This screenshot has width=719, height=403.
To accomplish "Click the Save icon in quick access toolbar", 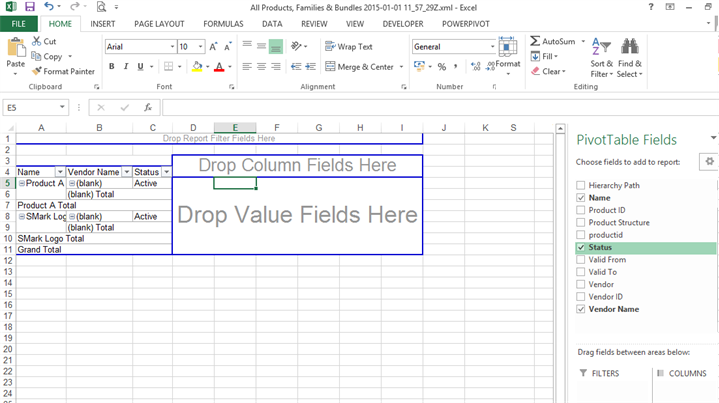I will (x=30, y=7).
